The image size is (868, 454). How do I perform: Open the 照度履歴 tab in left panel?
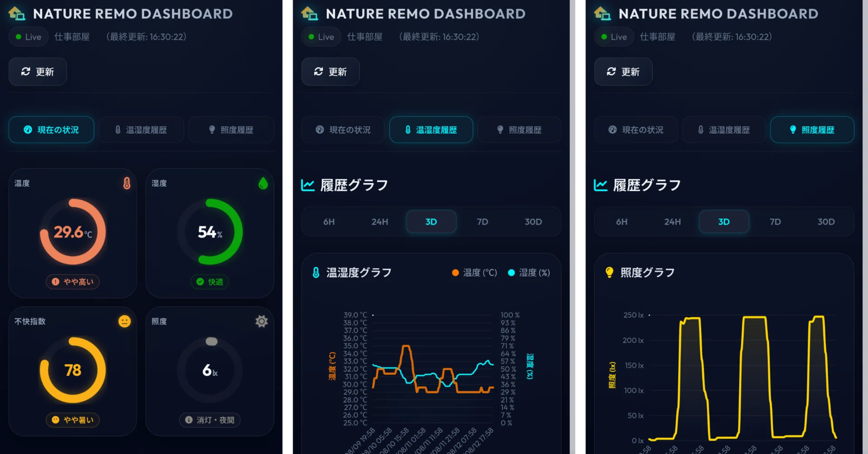click(x=231, y=130)
